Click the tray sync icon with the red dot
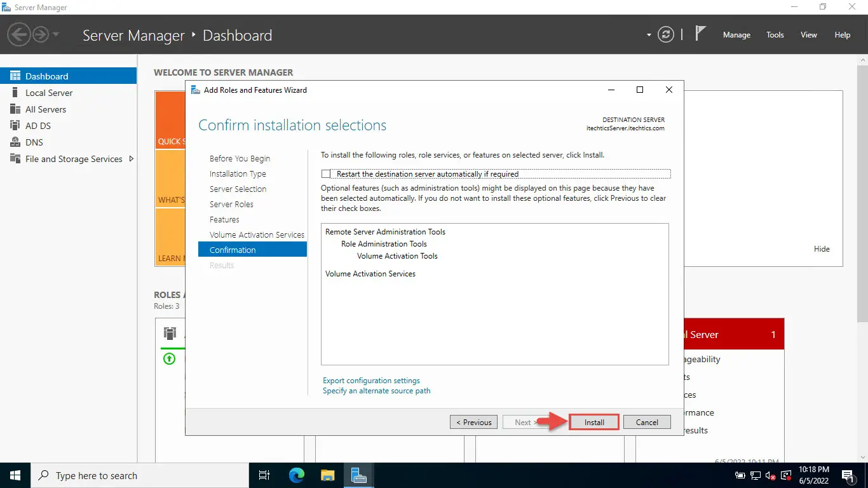The image size is (868, 488). [x=786, y=475]
